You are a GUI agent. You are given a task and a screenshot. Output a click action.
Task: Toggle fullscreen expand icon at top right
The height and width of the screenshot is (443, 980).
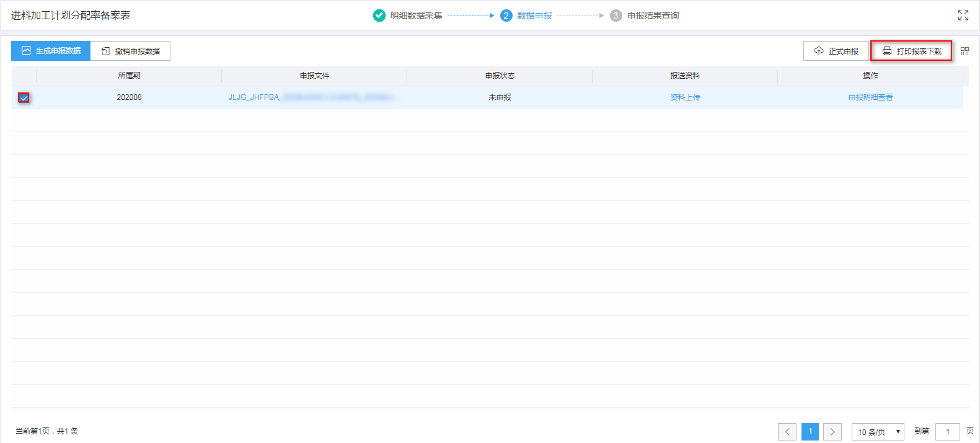(963, 16)
